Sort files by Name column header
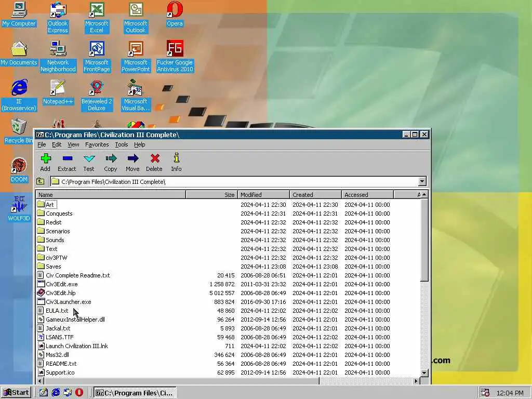532x399 pixels. tap(111, 195)
